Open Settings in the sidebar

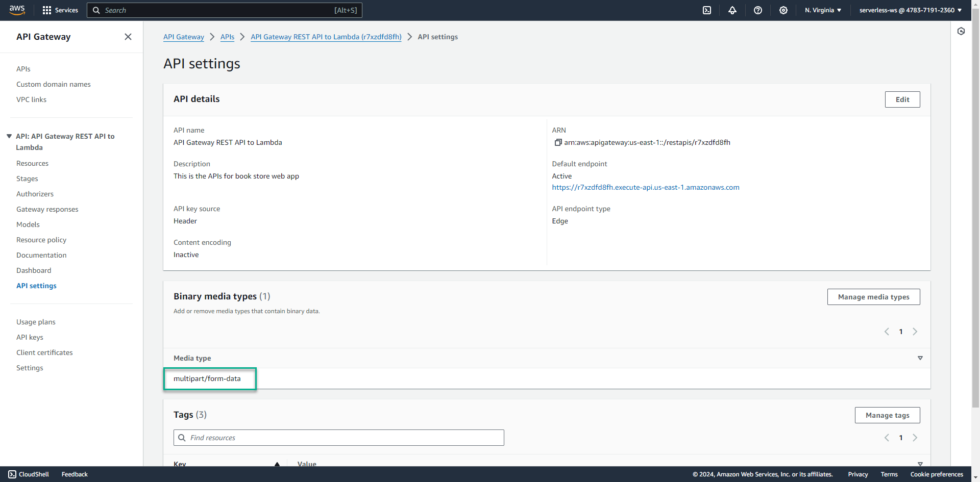click(30, 368)
